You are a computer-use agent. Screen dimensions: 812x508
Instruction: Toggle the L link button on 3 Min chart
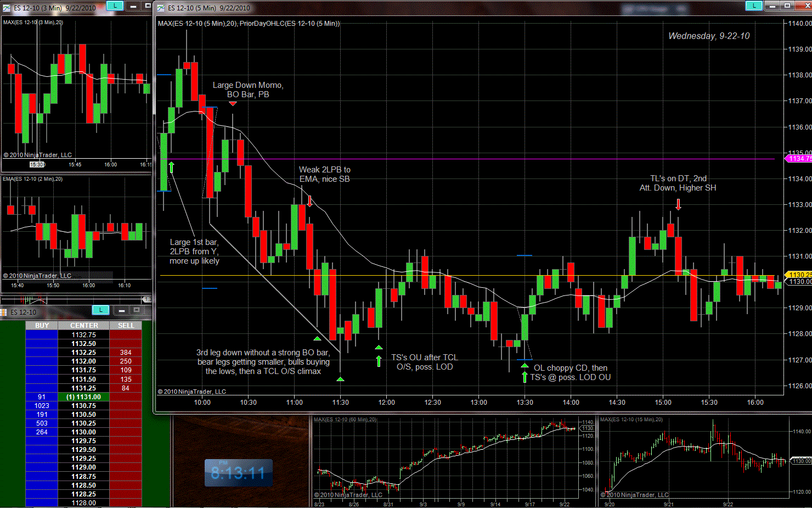click(x=115, y=6)
